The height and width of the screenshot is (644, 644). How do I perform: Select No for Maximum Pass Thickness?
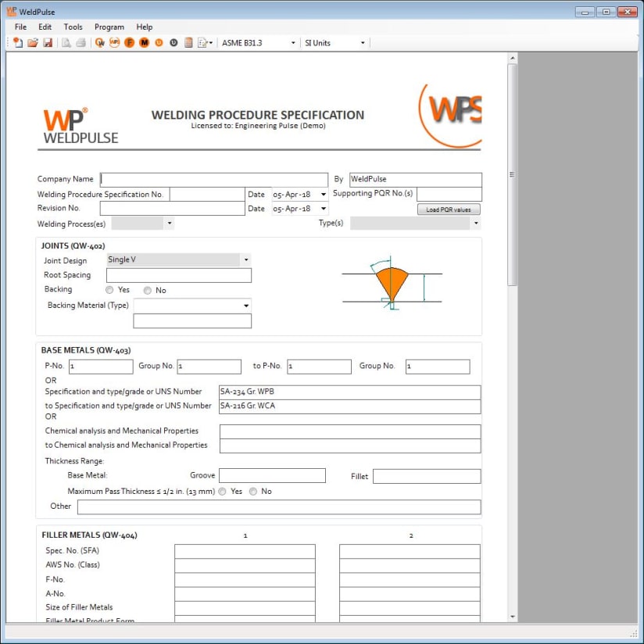click(253, 492)
